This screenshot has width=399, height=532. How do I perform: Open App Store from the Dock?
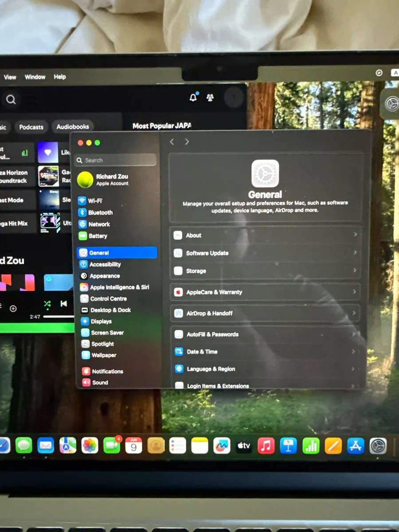coord(356,446)
